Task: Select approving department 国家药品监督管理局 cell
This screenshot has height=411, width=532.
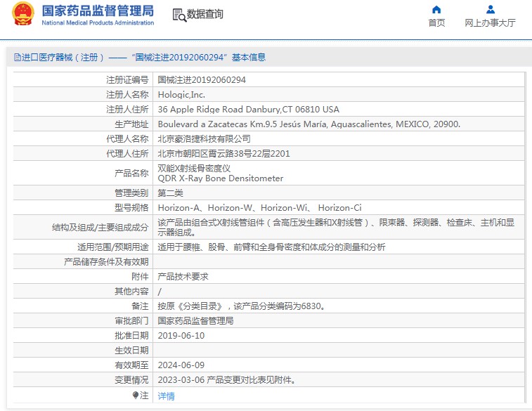Action: point(195,320)
